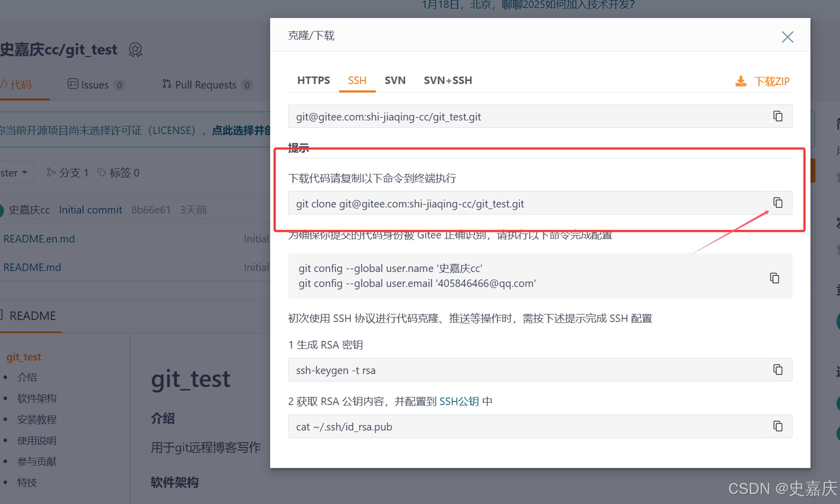Open the SSH公钥 link
This screenshot has height=504, width=840.
point(459,401)
